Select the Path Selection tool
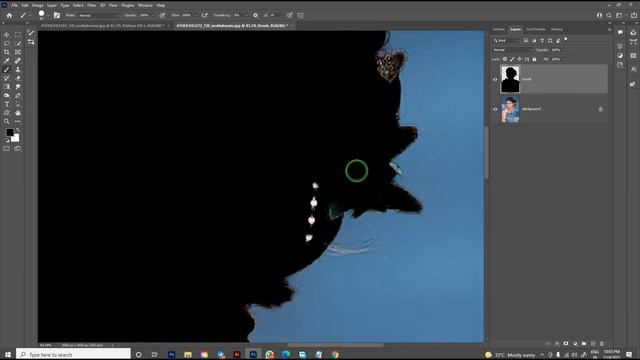640x360 pixels. coord(18,104)
